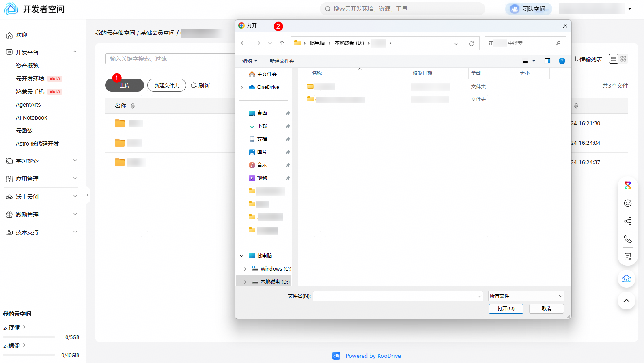Toggle the preview pane in file dialog
The height and width of the screenshot is (363, 644).
coord(547,61)
